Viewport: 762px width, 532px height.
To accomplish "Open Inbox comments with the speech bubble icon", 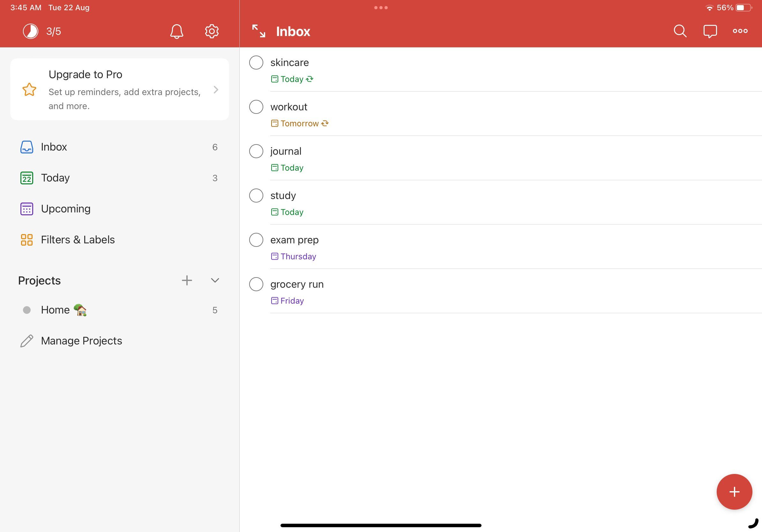I will point(710,31).
